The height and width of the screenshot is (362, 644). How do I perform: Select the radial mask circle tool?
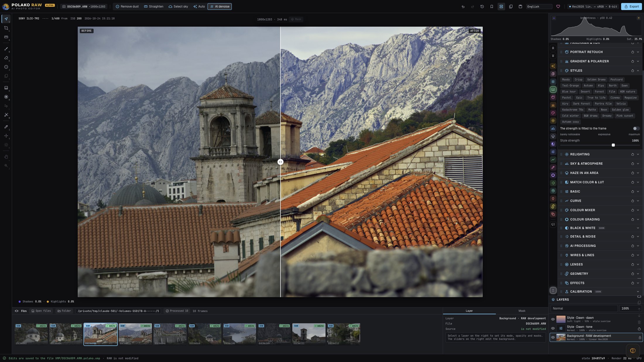point(6,97)
